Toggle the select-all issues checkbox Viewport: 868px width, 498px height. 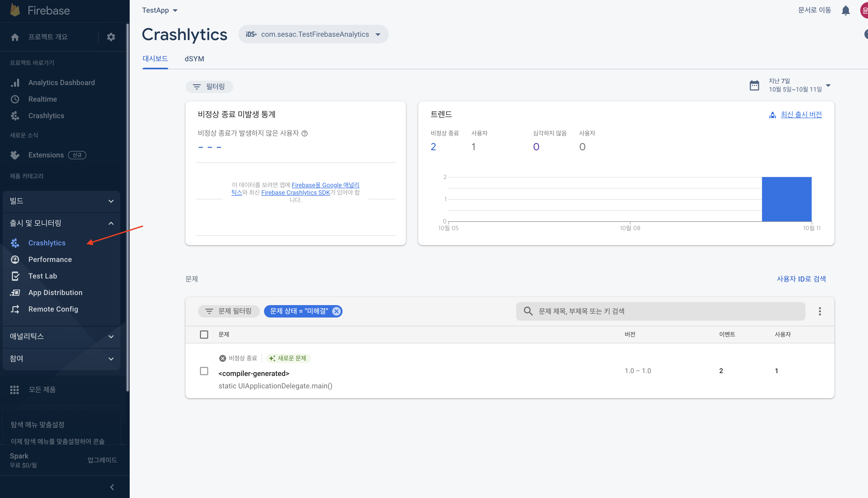click(204, 335)
